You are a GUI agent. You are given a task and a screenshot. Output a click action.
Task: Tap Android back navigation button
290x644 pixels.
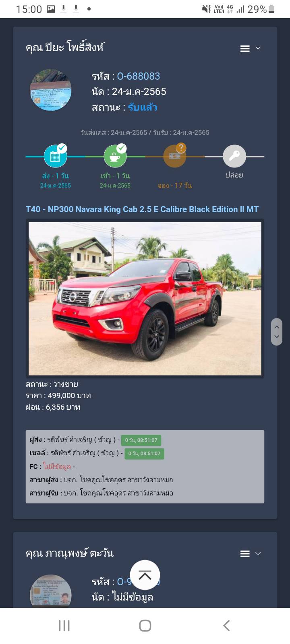click(226, 625)
